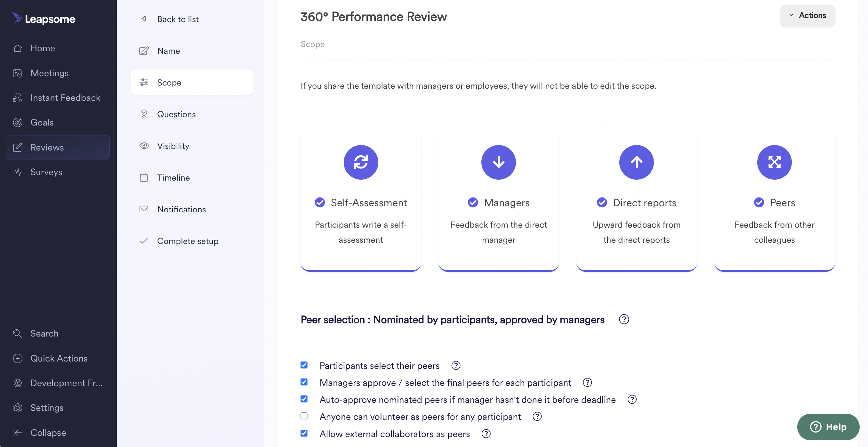Viewport: 868px width, 447px height.
Task: Click the Questions question-mark icon
Action: tap(144, 114)
